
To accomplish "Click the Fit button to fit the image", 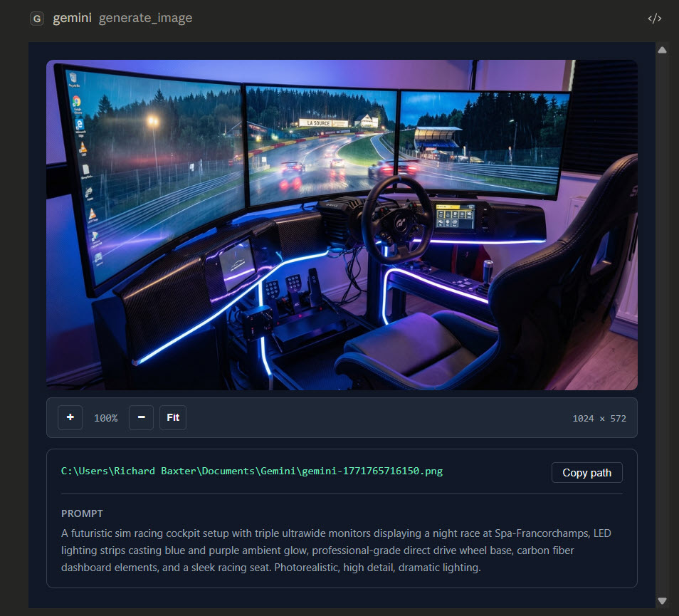I will point(173,418).
